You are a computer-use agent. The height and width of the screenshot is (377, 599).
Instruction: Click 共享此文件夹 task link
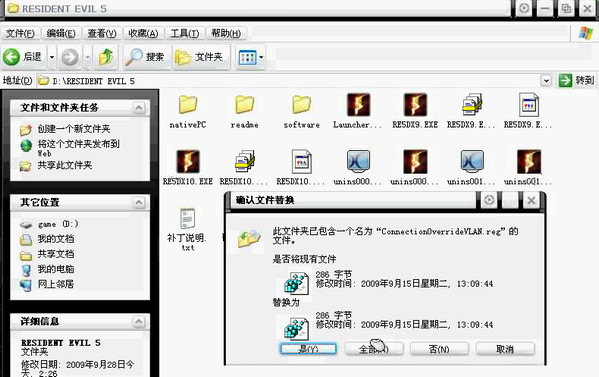click(x=65, y=165)
